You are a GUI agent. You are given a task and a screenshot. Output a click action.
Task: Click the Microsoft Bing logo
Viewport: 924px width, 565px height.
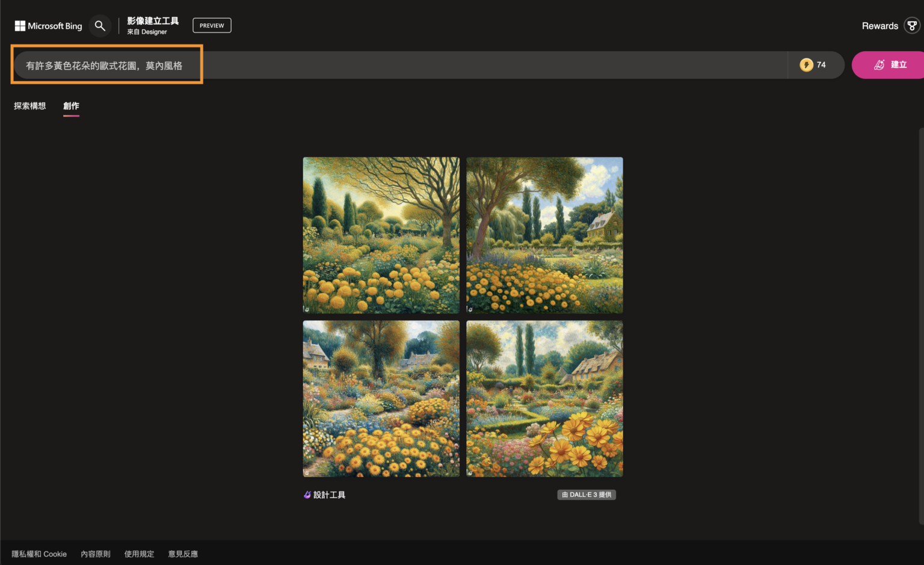(48, 26)
